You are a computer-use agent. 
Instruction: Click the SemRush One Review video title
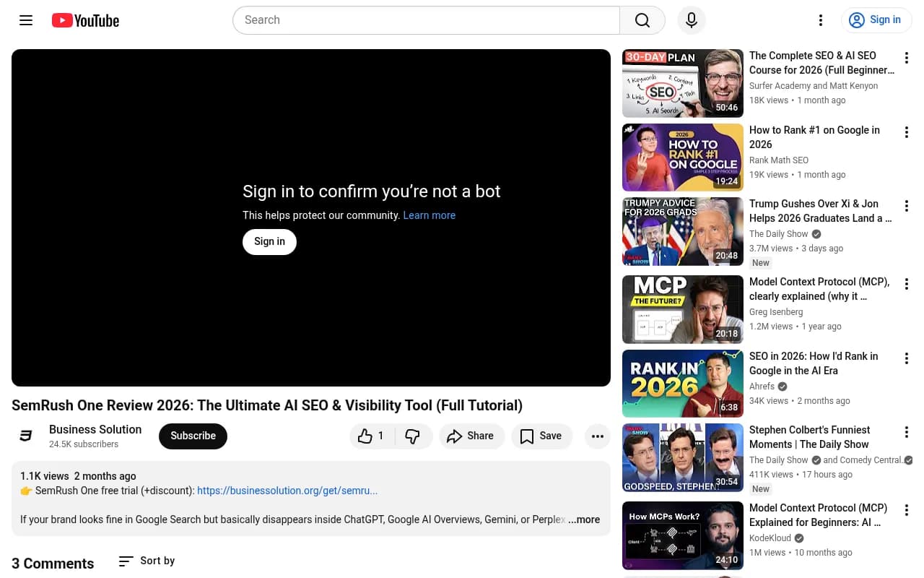coord(267,405)
